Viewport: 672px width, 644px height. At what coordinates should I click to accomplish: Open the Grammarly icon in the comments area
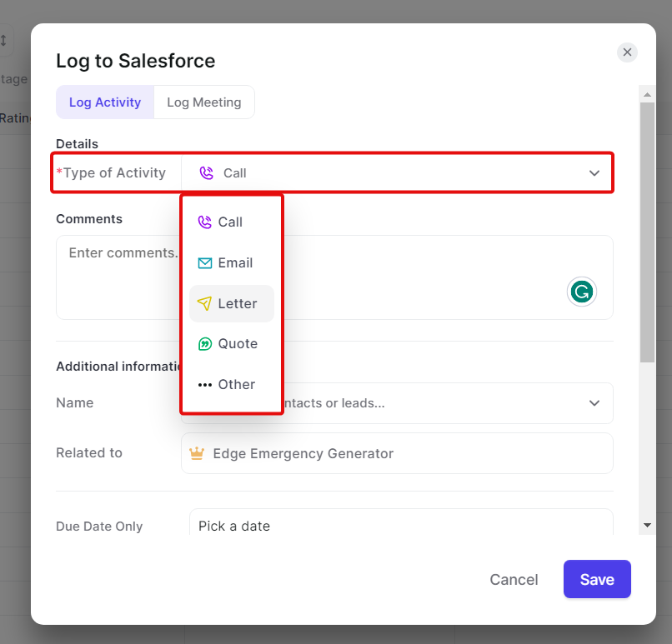tap(581, 292)
